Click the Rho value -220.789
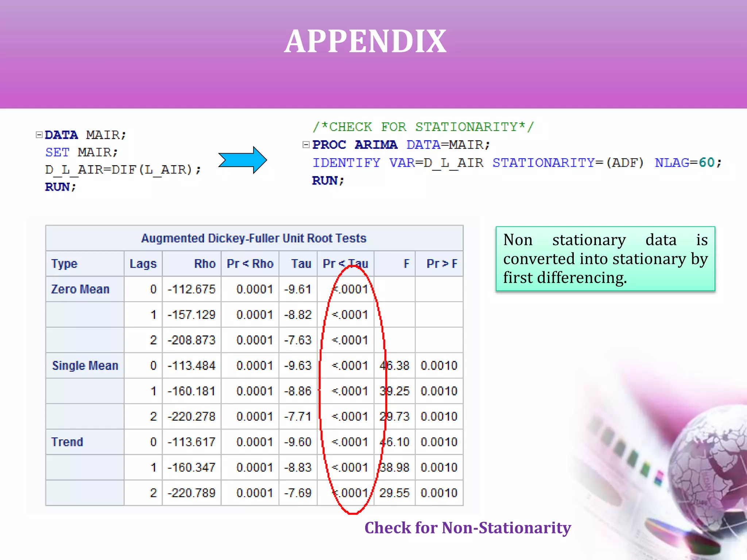This screenshot has width=747, height=560. point(191,493)
